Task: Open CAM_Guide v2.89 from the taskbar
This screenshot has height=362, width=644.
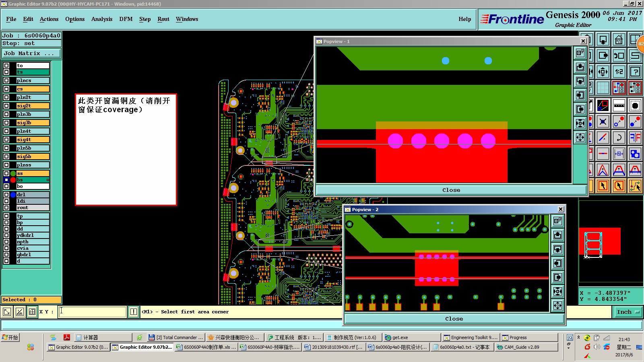Action: point(526,347)
